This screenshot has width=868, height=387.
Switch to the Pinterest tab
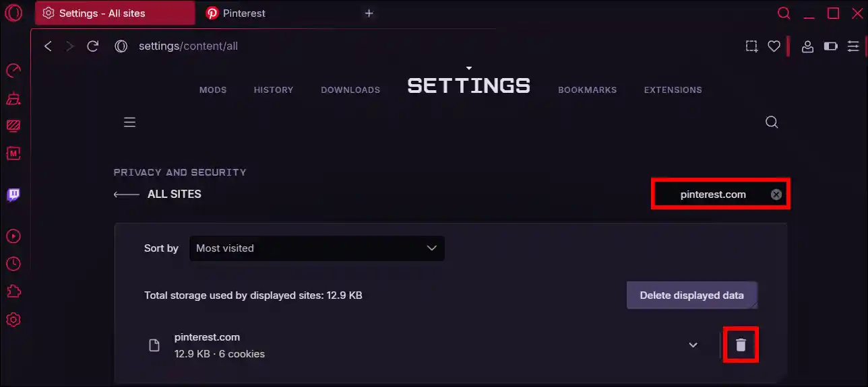244,13
